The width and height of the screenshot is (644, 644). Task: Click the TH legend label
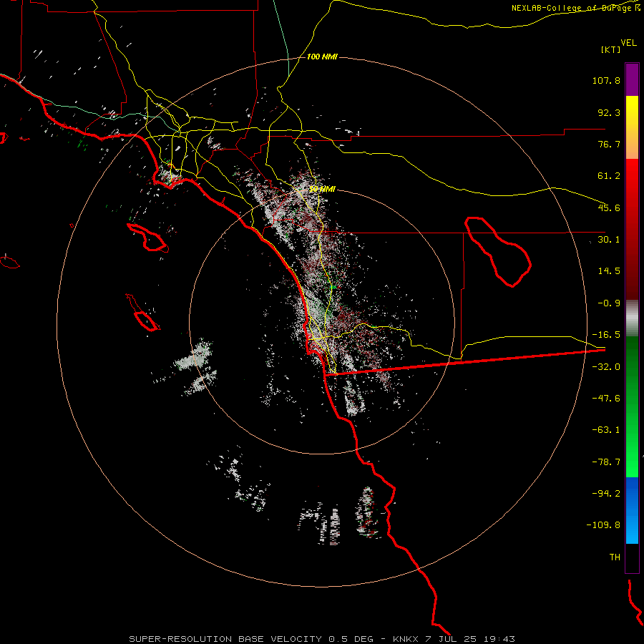615,557
